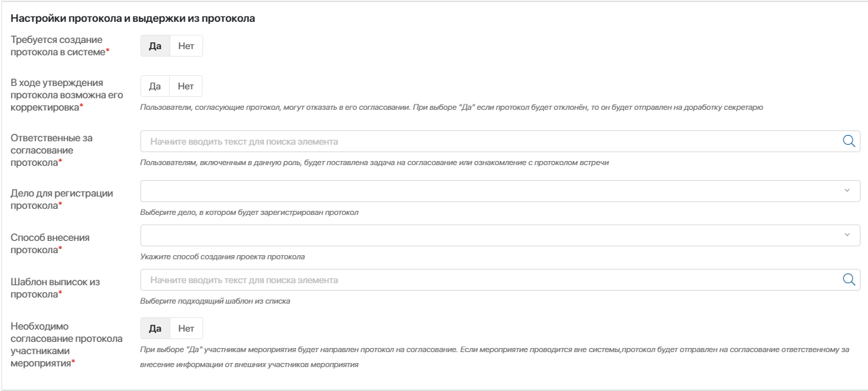Image resolution: width=868 pixels, height=391 pixels.
Task: Enable Да for согласование протокола участниками
Action: (x=155, y=328)
